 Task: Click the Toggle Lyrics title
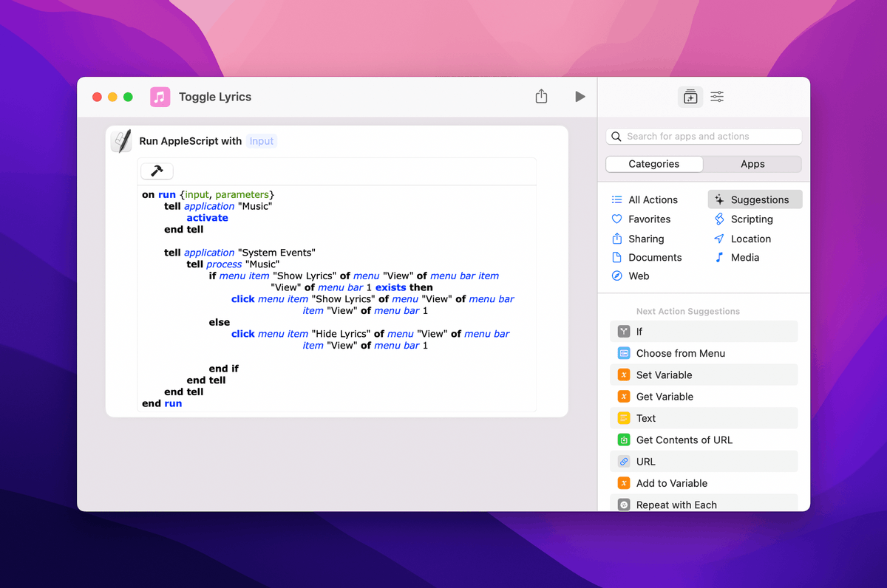tap(215, 97)
